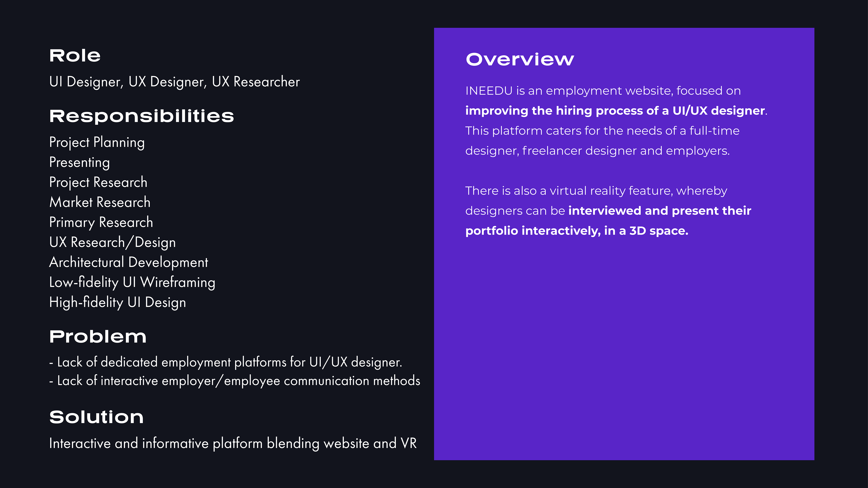The image size is (868, 488).
Task: Click the Overview heading in purple panel
Action: click(520, 60)
